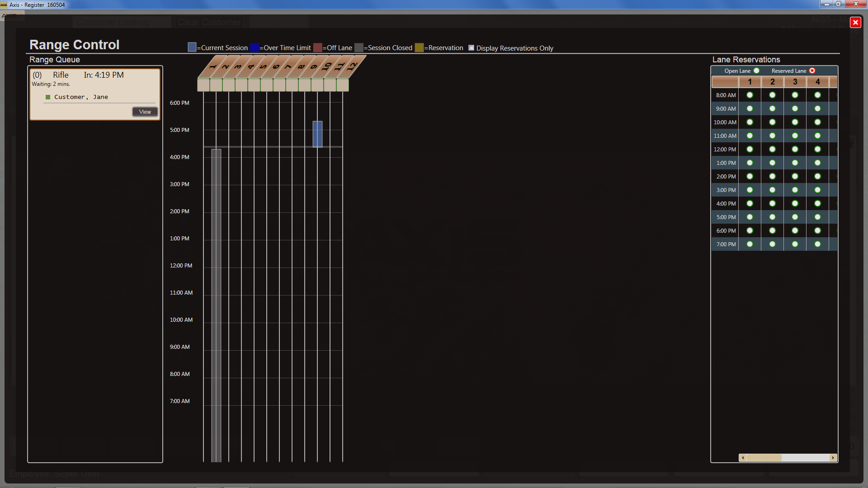Click the Session Closed legend swatch

(359, 47)
